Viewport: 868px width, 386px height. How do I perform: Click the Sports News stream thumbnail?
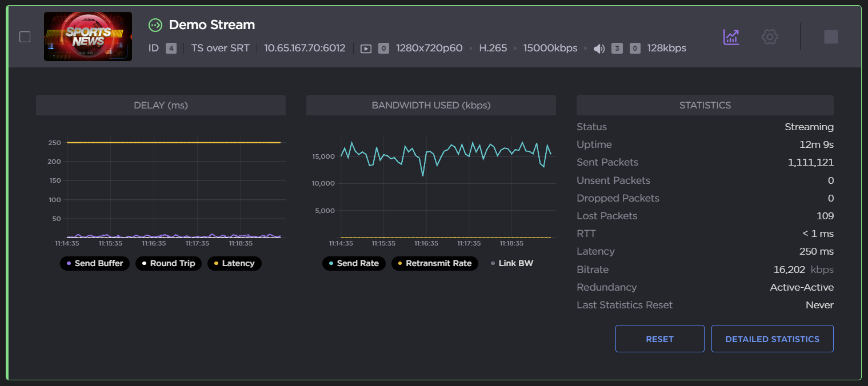[x=88, y=37]
